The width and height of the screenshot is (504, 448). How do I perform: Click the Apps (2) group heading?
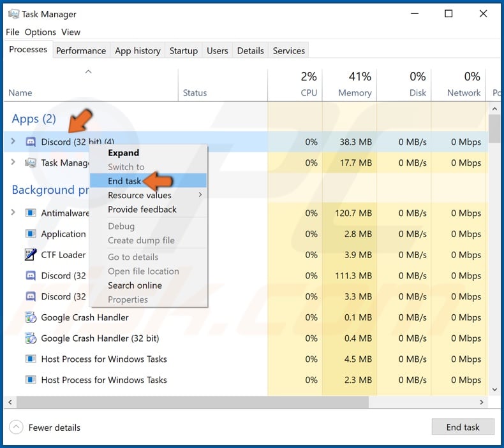click(x=34, y=119)
